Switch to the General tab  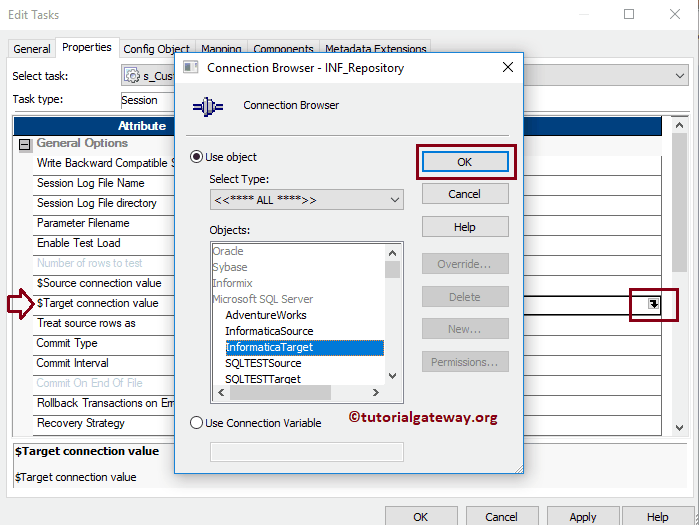point(32,49)
